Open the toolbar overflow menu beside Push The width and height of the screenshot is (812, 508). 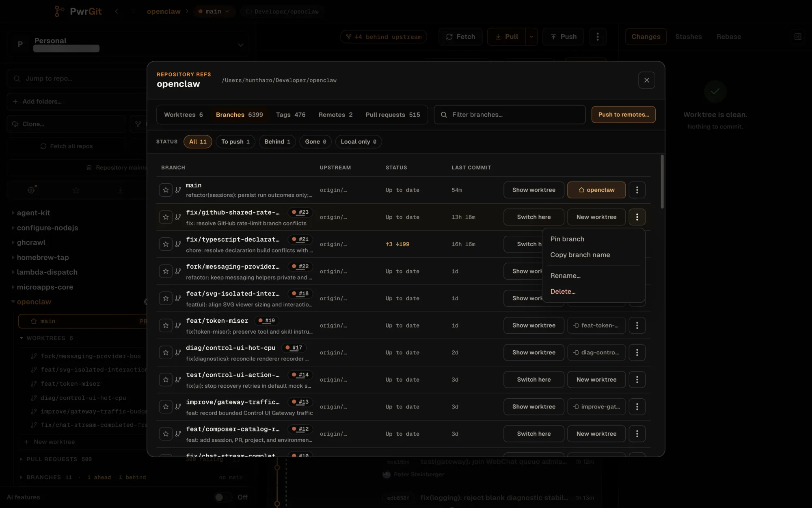598,37
